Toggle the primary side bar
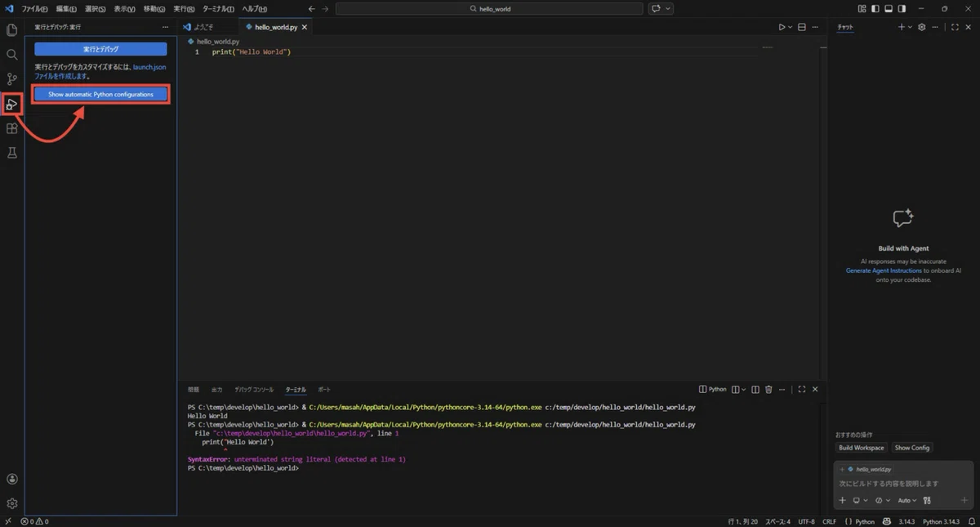Viewport: 980px width, 527px height. pyautogui.click(x=875, y=8)
